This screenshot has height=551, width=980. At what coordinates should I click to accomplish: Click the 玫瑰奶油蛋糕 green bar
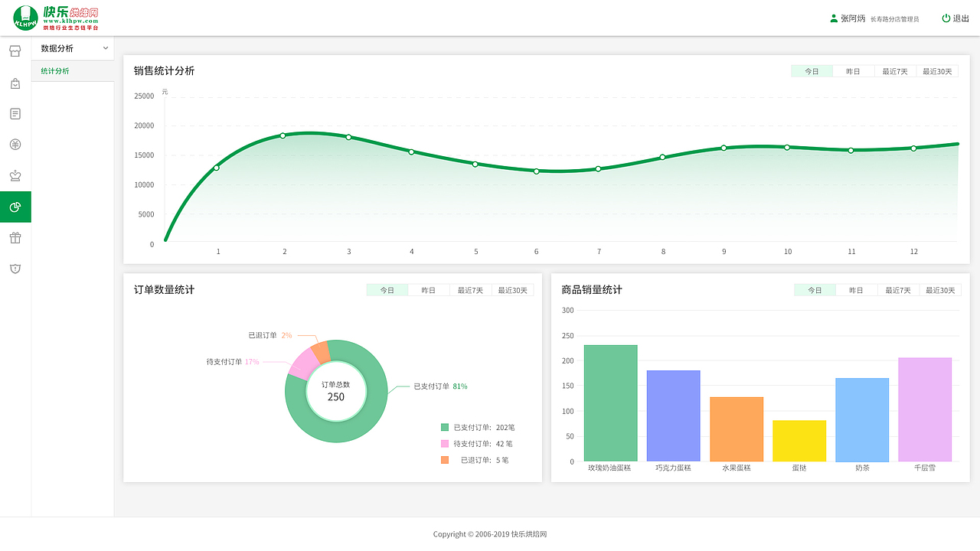[x=610, y=403]
